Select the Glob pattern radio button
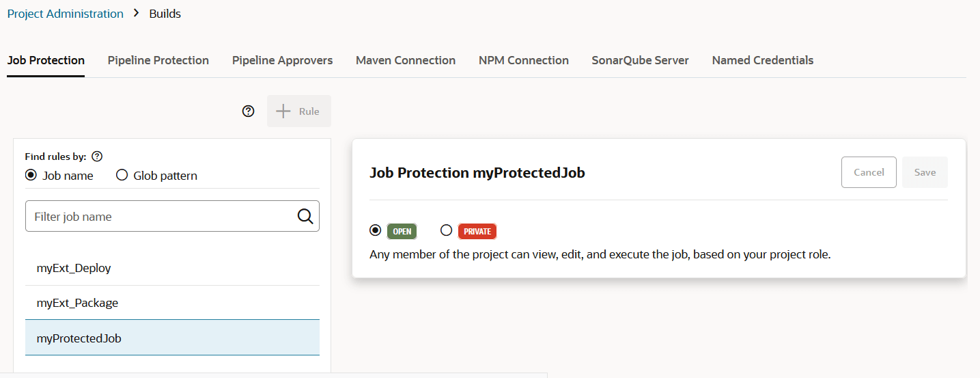Viewport: 980px width, 378px height. coord(122,176)
